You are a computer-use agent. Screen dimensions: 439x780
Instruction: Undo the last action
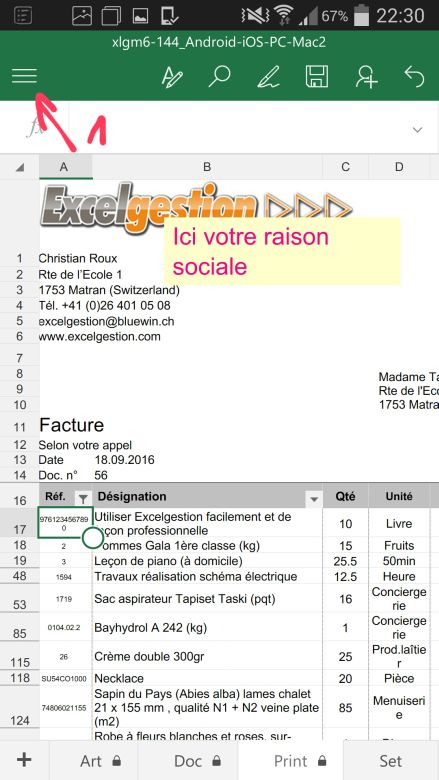coord(414,77)
